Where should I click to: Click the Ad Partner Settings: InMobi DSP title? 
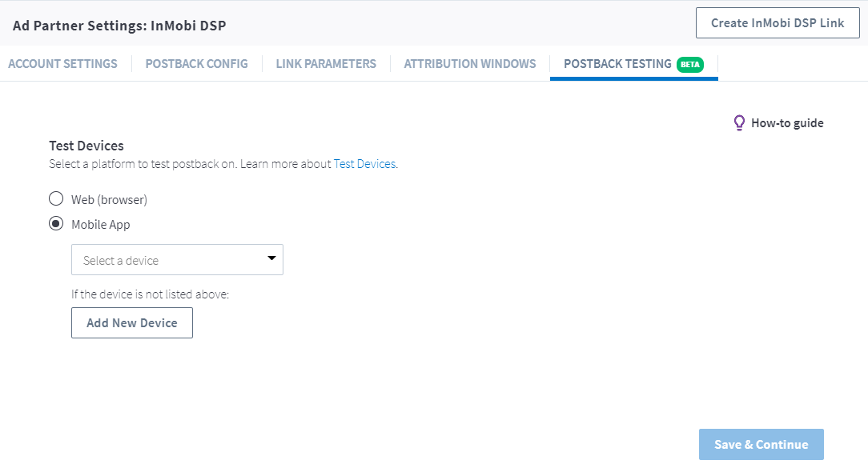tap(119, 26)
